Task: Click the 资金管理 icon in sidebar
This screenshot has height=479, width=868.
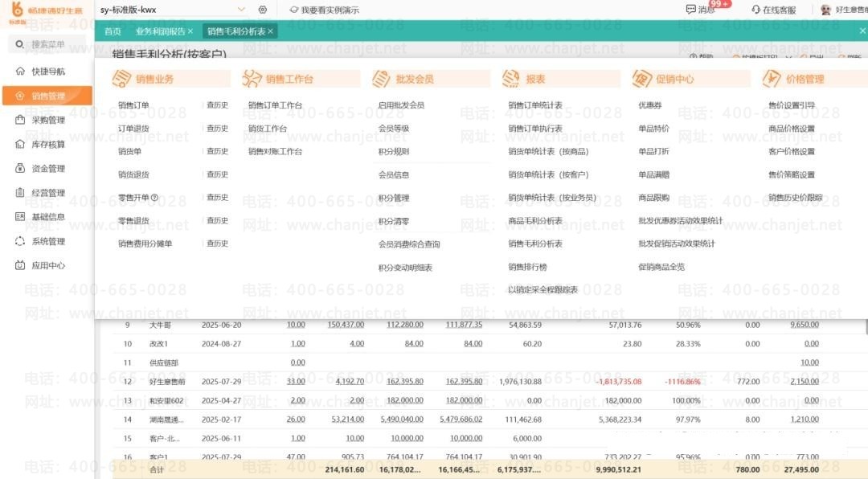Action: point(21,169)
